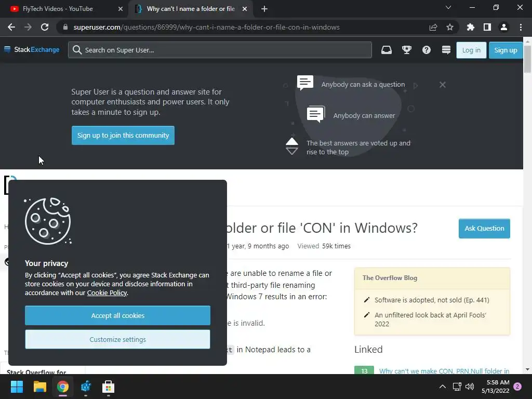
Task: Click the address bar URL
Action: pos(206,27)
